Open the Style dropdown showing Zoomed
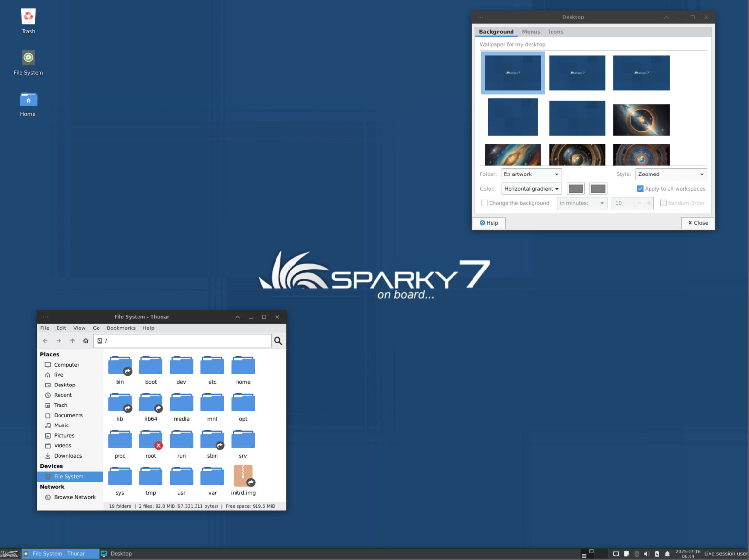This screenshot has width=749, height=560. click(670, 174)
